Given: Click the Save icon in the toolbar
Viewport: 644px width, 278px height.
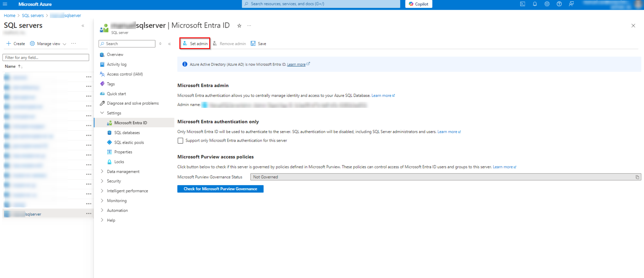Looking at the screenshot, I should (253, 43).
